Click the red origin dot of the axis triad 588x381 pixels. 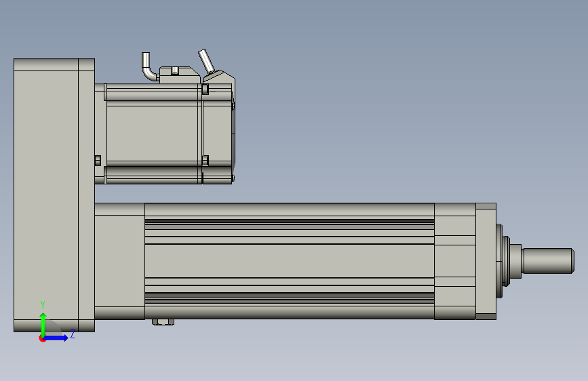coord(42,339)
